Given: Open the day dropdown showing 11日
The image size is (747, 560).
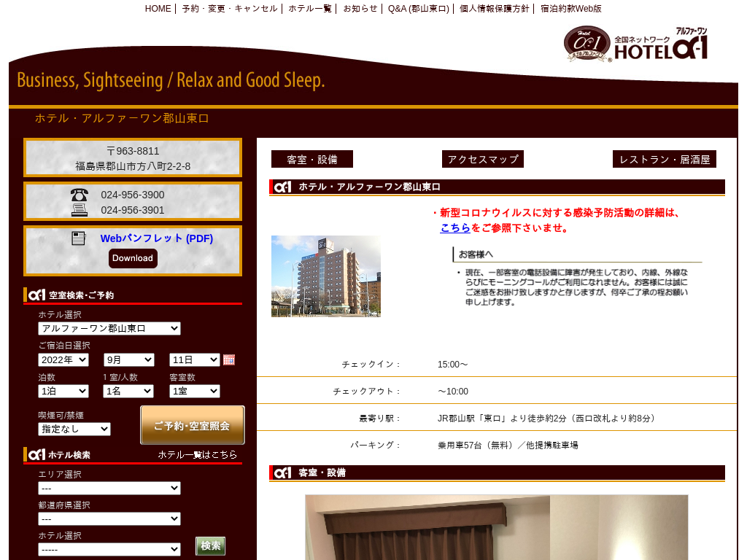Looking at the screenshot, I should pyautogui.click(x=194, y=360).
